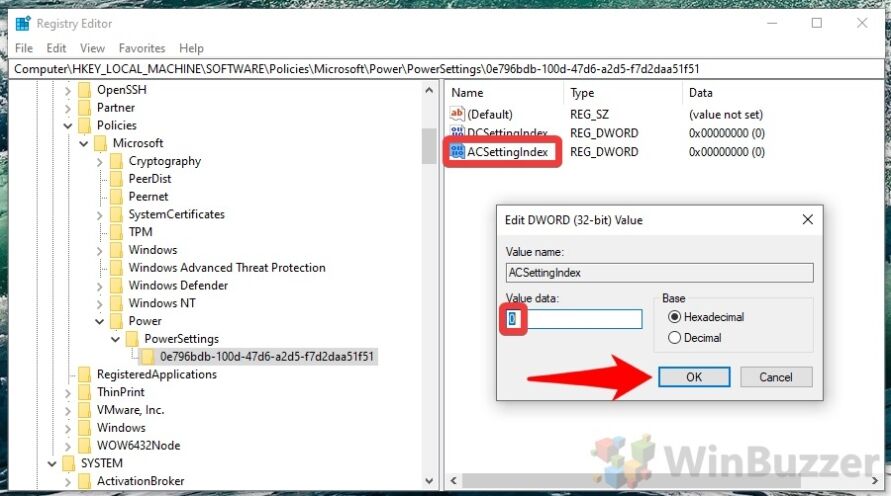Image resolution: width=891 pixels, height=496 pixels.
Task: Click the values pane scroll-right arrow
Action: (875, 481)
